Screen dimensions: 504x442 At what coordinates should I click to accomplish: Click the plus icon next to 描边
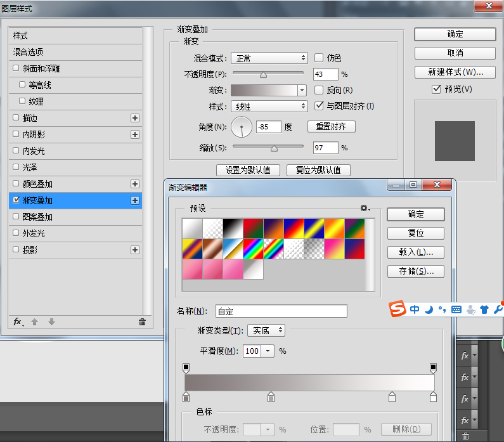tap(135, 118)
